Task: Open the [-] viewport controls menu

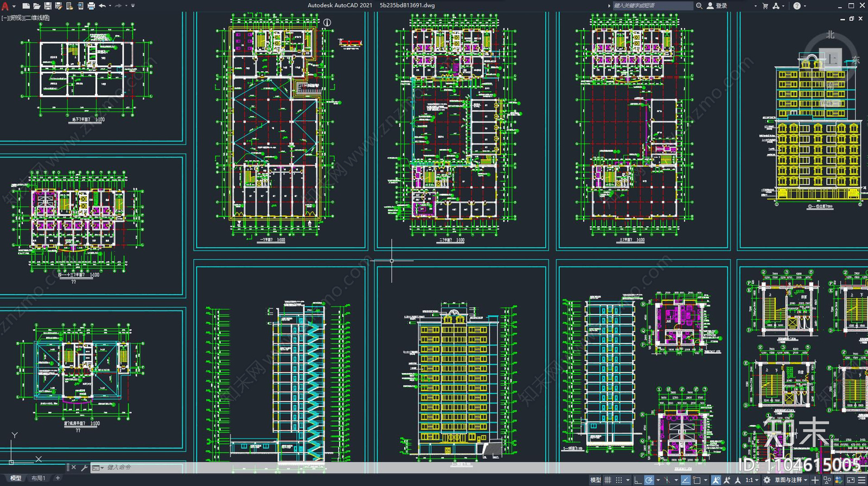Action: (x=5, y=18)
